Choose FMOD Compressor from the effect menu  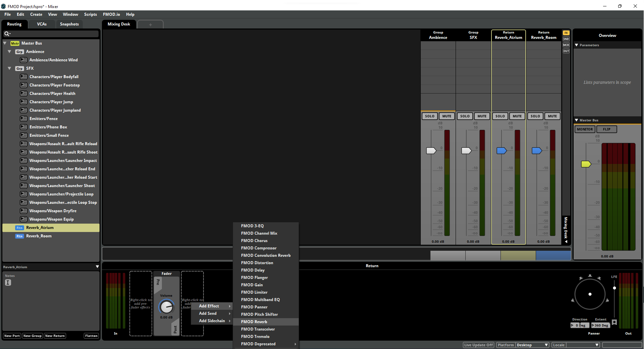coord(266,248)
